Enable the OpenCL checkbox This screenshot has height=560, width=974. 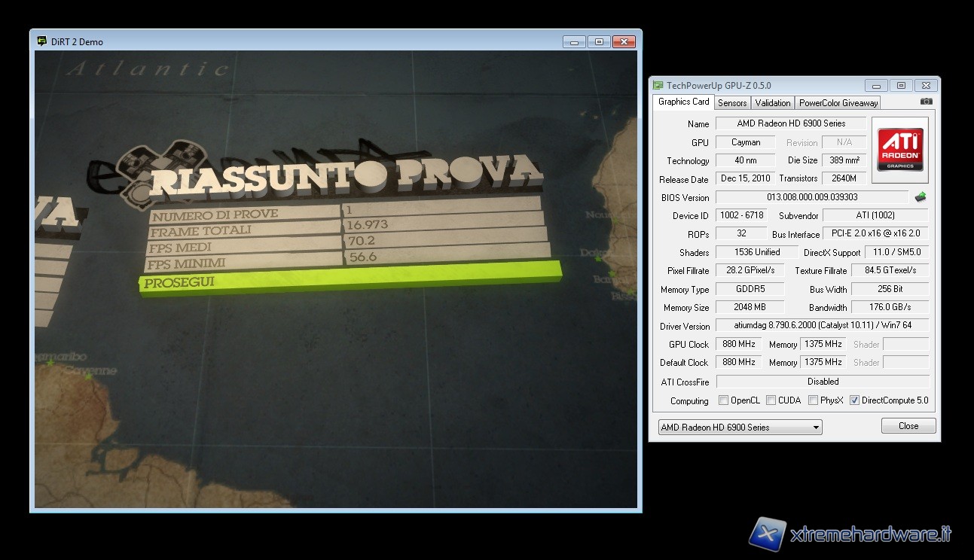click(x=724, y=400)
